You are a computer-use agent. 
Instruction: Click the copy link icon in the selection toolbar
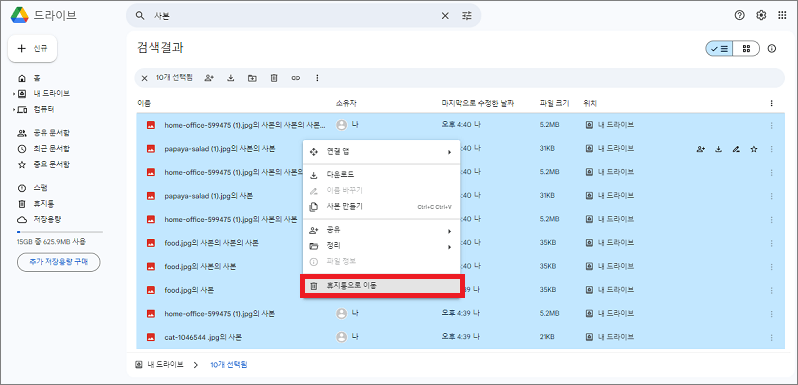tap(296, 78)
